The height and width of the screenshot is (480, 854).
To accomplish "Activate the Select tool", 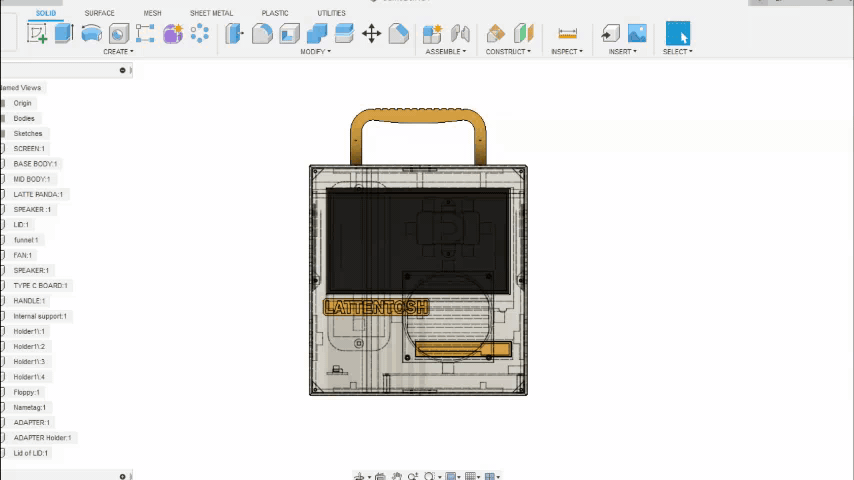I will pos(678,33).
